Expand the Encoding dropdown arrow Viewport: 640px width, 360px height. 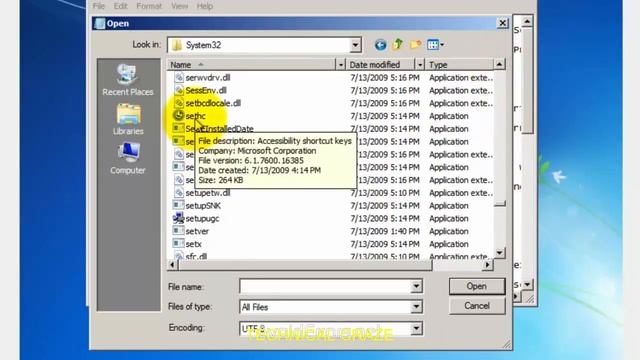(416, 328)
